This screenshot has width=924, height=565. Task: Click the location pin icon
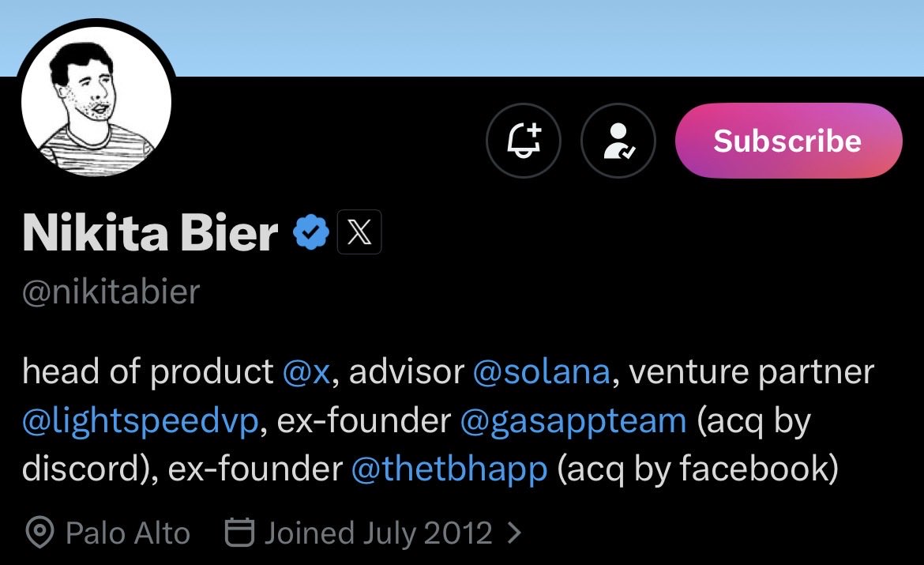tap(38, 533)
